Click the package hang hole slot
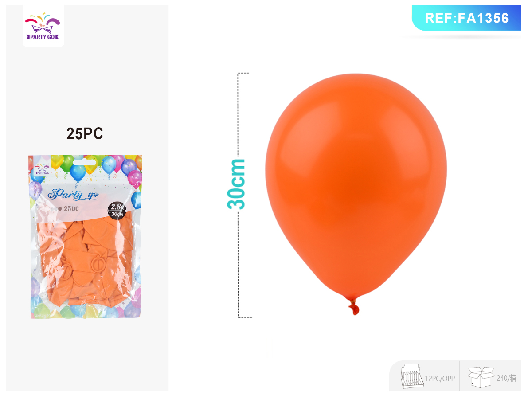 click(84, 163)
